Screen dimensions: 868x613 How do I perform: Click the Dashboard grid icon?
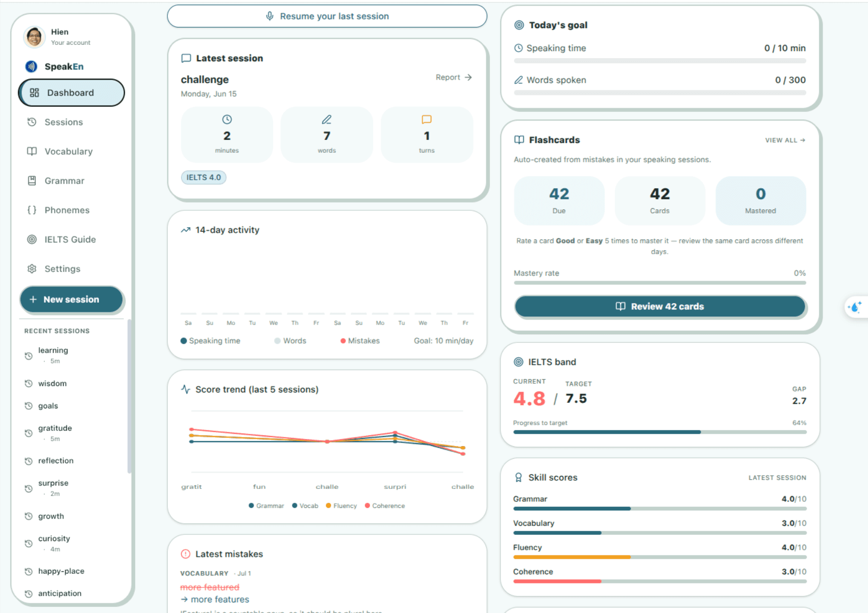click(34, 92)
